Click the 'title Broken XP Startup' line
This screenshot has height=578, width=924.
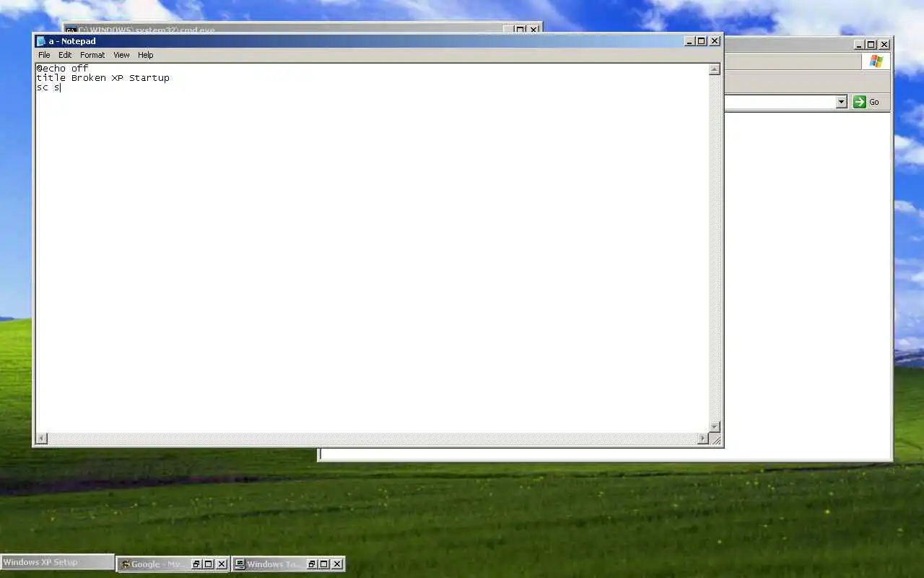click(103, 78)
